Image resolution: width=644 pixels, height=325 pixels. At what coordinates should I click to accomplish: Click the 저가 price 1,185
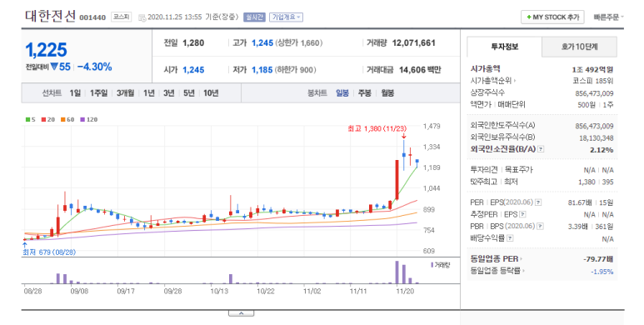click(x=262, y=70)
